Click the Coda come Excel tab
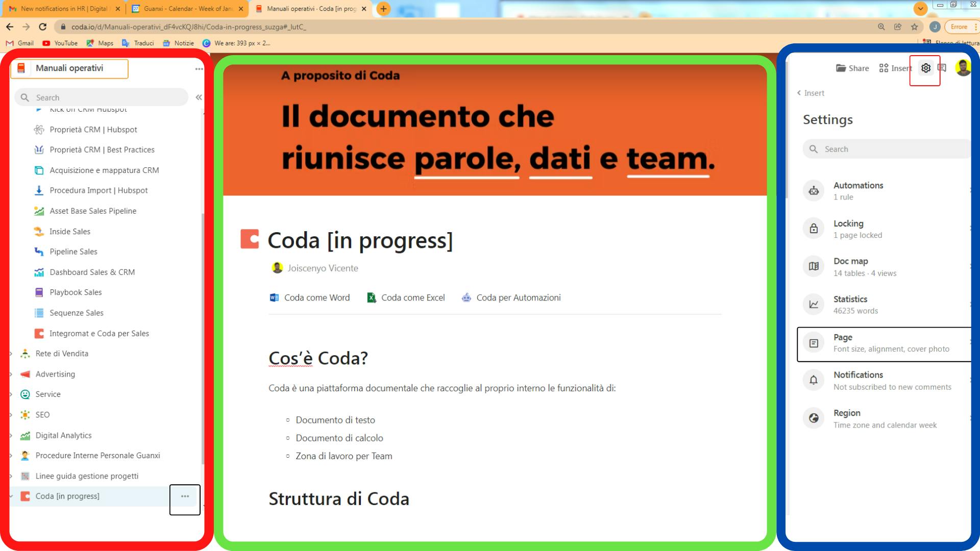 [x=406, y=297]
